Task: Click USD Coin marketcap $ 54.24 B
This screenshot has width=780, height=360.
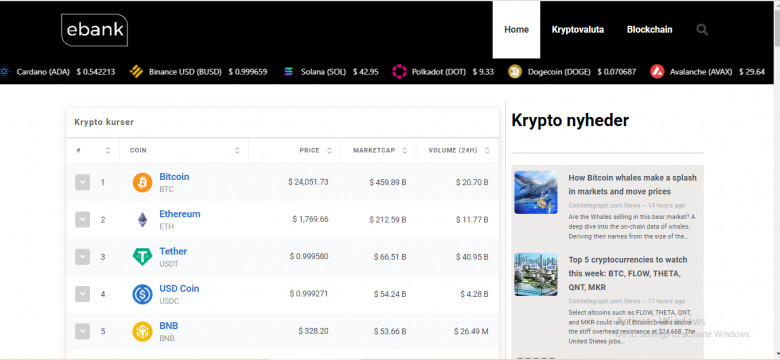Action: tap(390, 294)
